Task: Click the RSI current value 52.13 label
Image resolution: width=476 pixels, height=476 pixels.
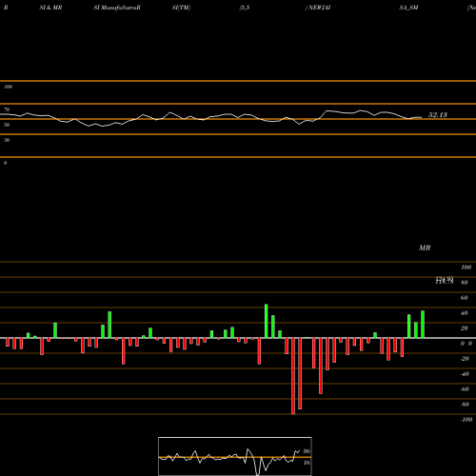Action: point(438,115)
